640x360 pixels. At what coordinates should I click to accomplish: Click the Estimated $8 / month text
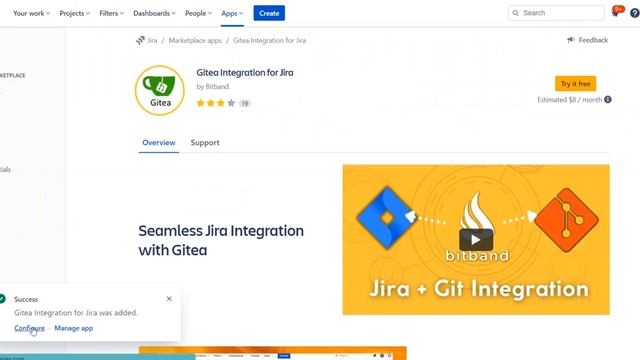coord(569,100)
